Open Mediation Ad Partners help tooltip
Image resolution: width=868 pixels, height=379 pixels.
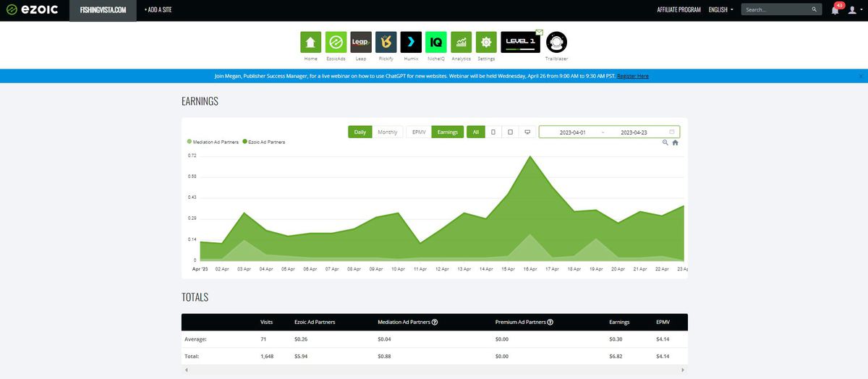(x=435, y=323)
